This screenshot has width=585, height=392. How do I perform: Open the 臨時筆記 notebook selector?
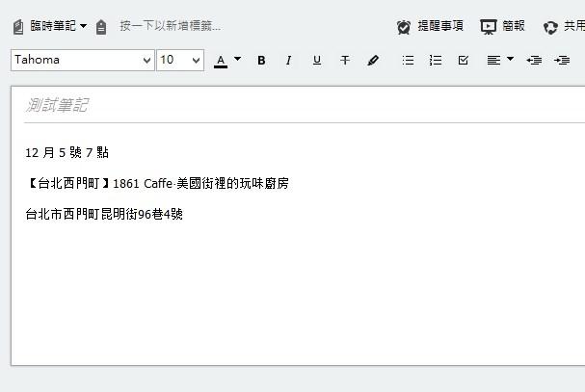pyautogui.click(x=50, y=26)
